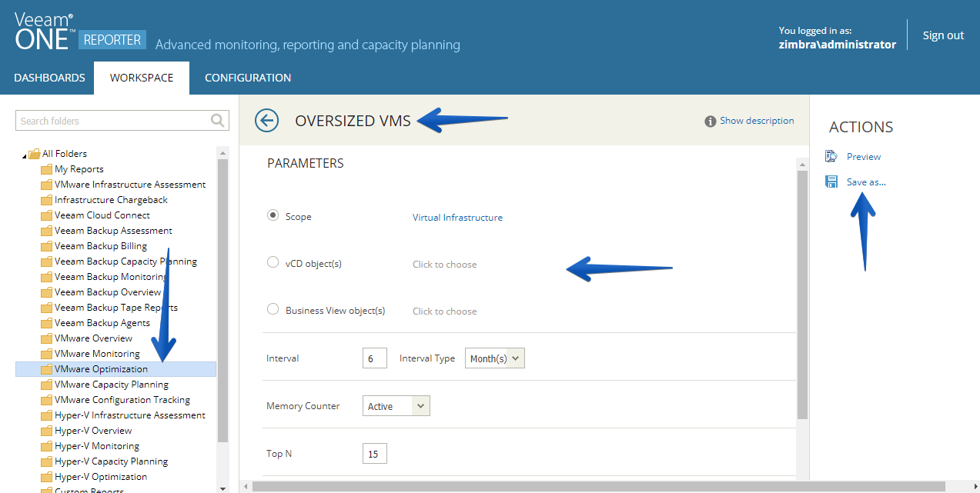
Task: Switch to the Dashboards tab
Action: pyautogui.click(x=49, y=78)
